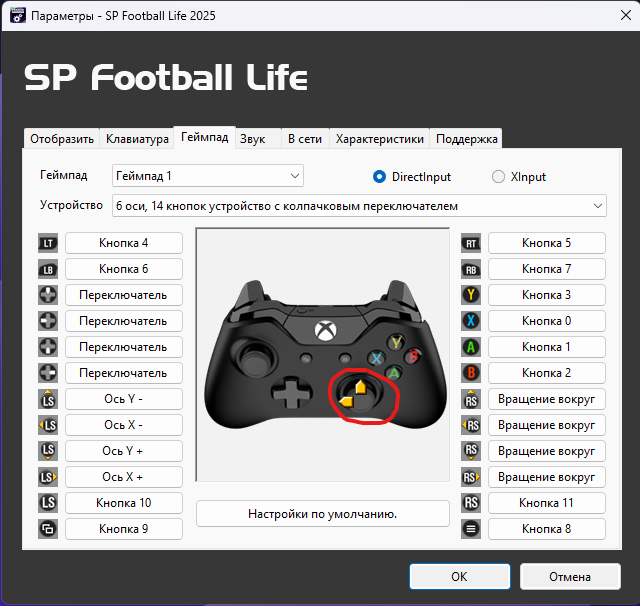Click the red B button icon
640x606 pixels.
click(471, 373)
